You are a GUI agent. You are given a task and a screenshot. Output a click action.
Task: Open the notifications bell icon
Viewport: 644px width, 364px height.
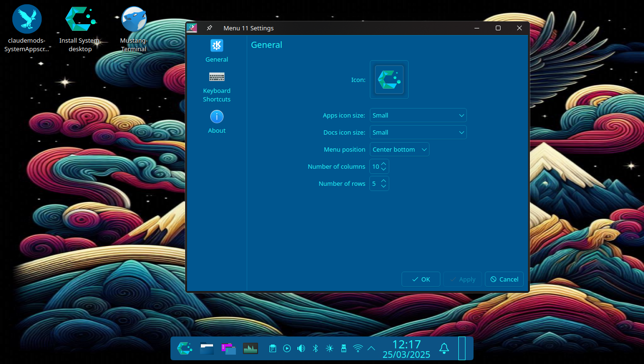pos(444,348)
